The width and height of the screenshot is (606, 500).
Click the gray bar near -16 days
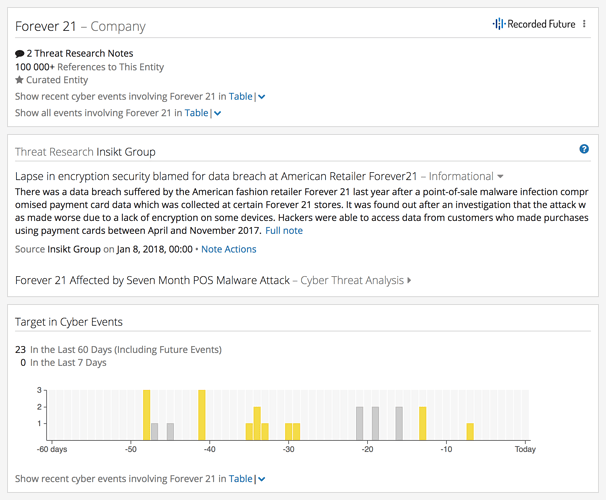(x=399, y=423)
